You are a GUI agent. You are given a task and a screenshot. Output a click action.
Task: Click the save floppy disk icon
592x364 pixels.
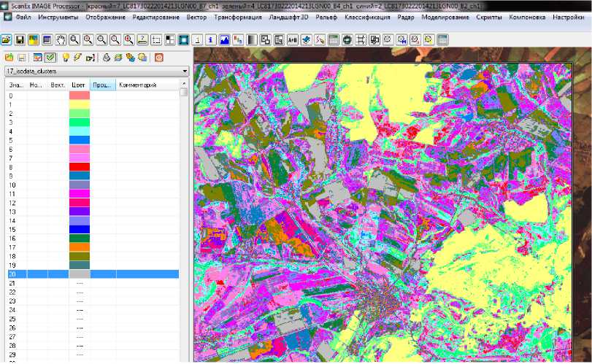click(20, 39)
